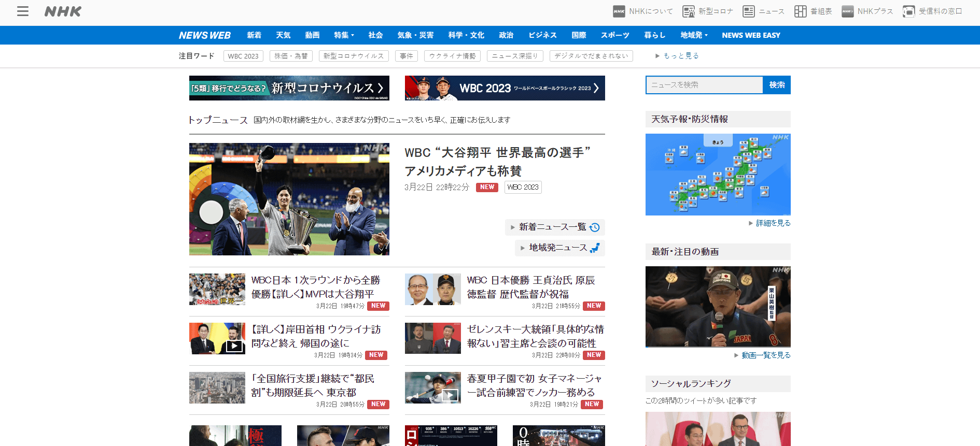Expand もっと見る trending words
This screenshot has height=446, width=980.
coord(677,56)
